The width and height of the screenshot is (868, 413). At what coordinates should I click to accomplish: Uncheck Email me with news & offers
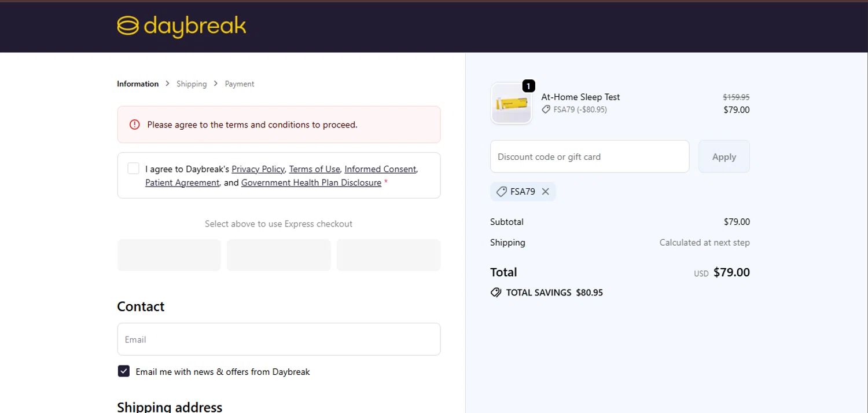[124, 371]
